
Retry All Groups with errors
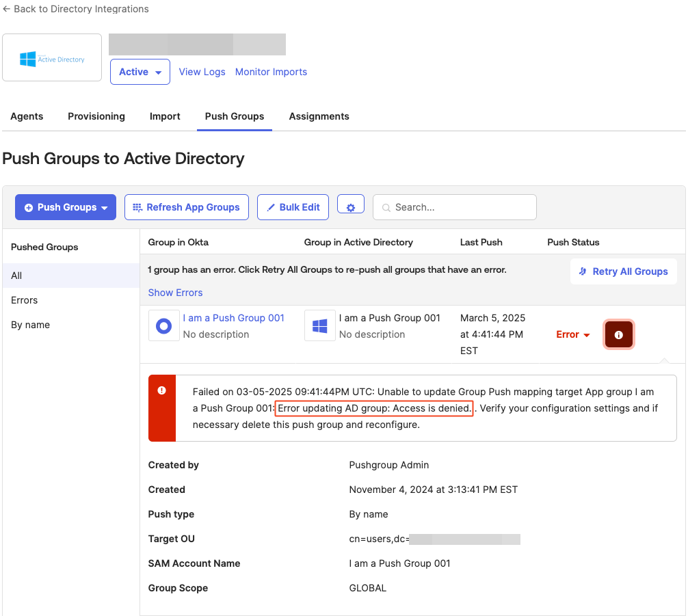tap(623, 271)
